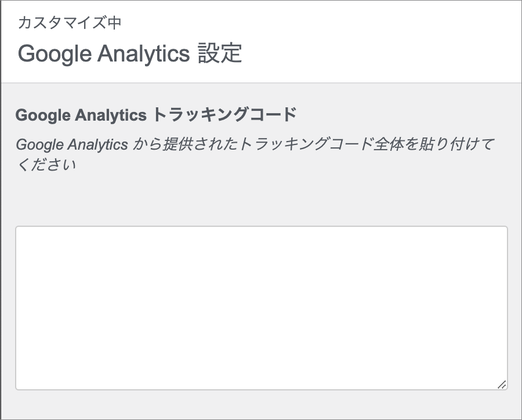
Task: Click the "Google Analytics トラッキングコード" label
Action: [x=156, y=115]
